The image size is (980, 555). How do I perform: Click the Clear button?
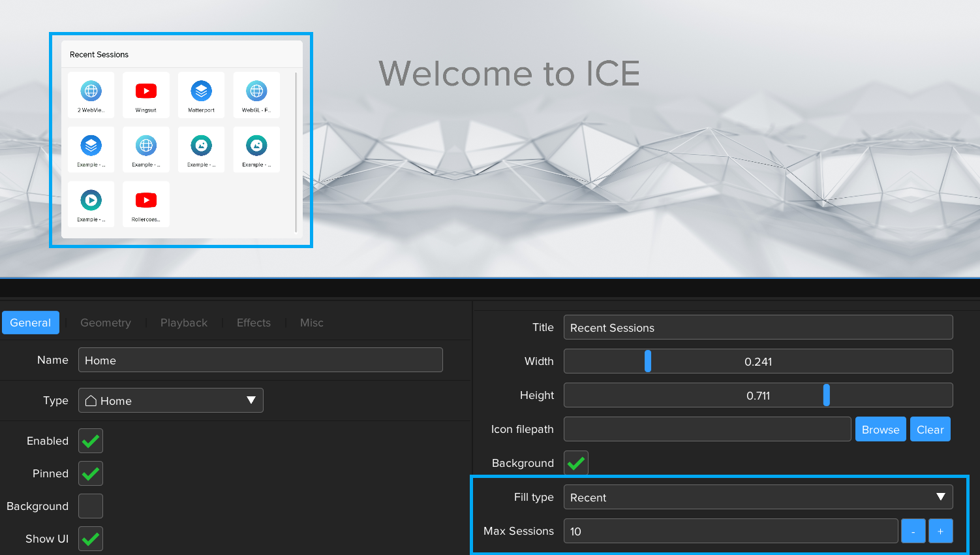930,430
